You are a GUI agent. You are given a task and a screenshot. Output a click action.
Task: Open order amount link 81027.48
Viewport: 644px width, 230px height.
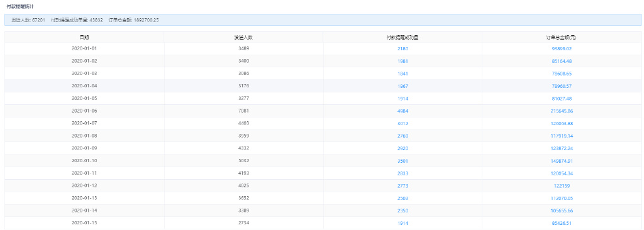[562, 99]
